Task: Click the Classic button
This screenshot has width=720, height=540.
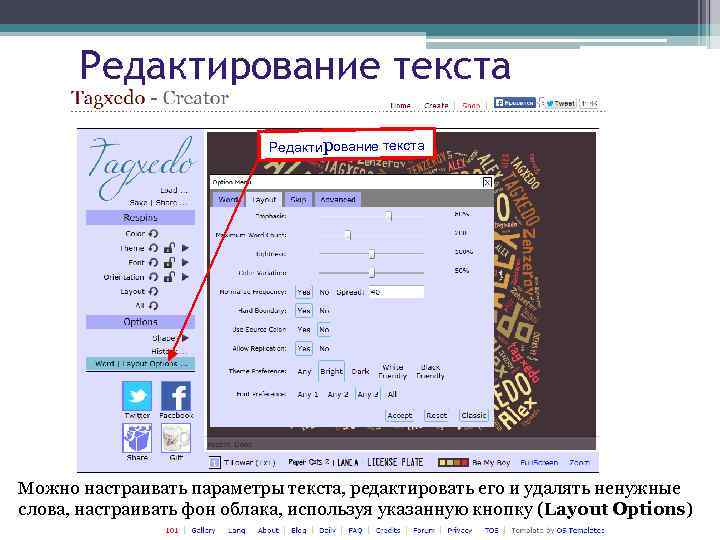Action: click(x=473, y=416)
